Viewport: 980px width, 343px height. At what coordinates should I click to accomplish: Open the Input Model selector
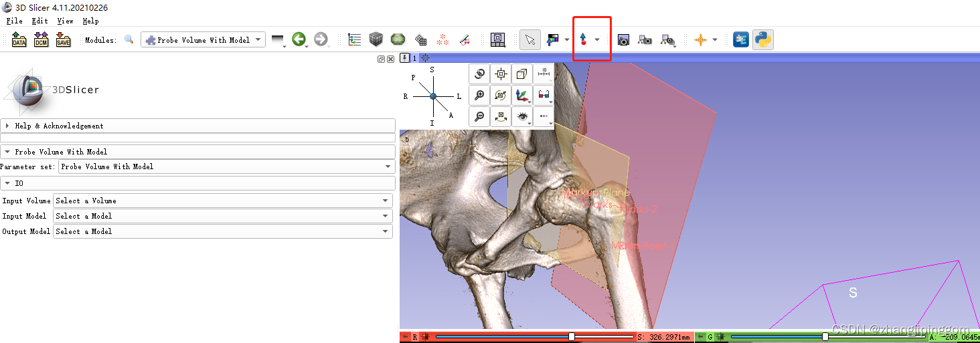tap(223, 216)
